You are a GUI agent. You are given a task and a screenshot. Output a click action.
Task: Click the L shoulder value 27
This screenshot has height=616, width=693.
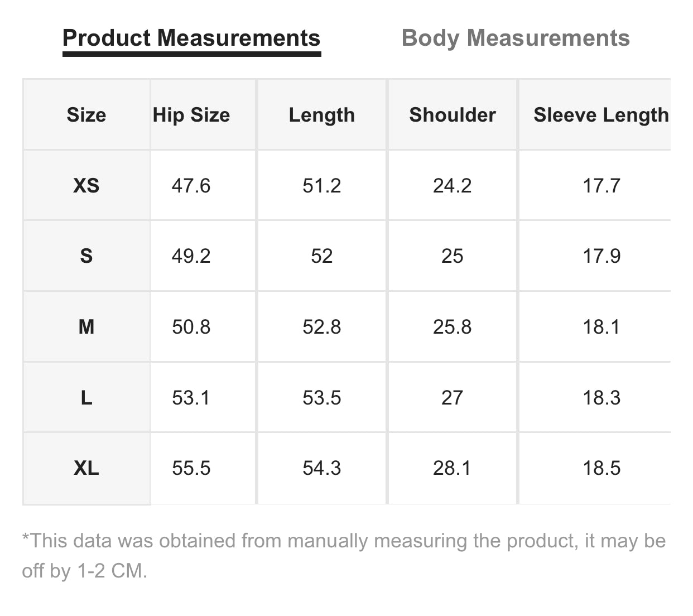click(x=452, y=398)
